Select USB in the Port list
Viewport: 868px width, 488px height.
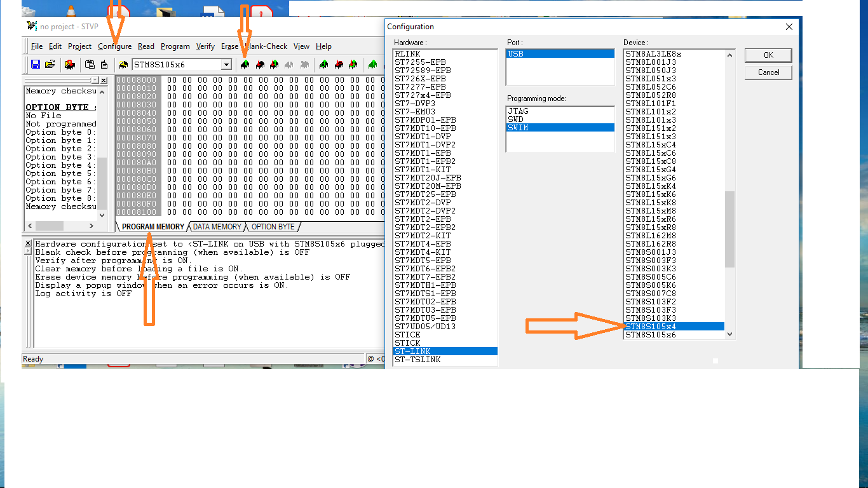coord(560,54)
